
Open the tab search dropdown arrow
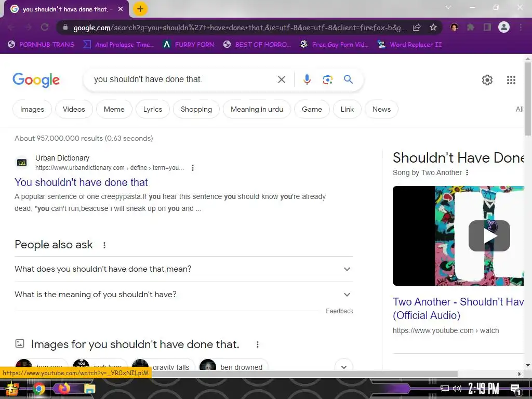click(x=448, y=7)
